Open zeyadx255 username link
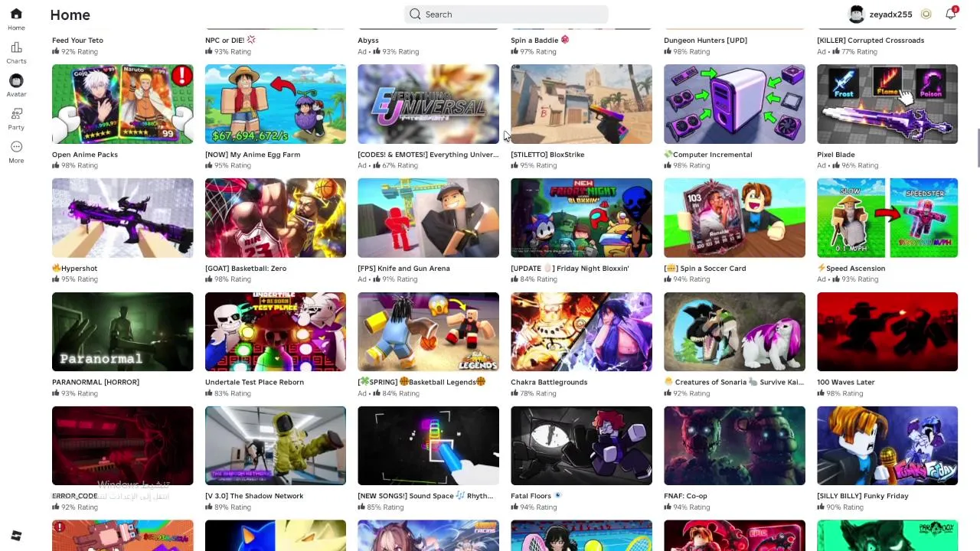Viewport: 980px width, 551px height. point(890,15)
